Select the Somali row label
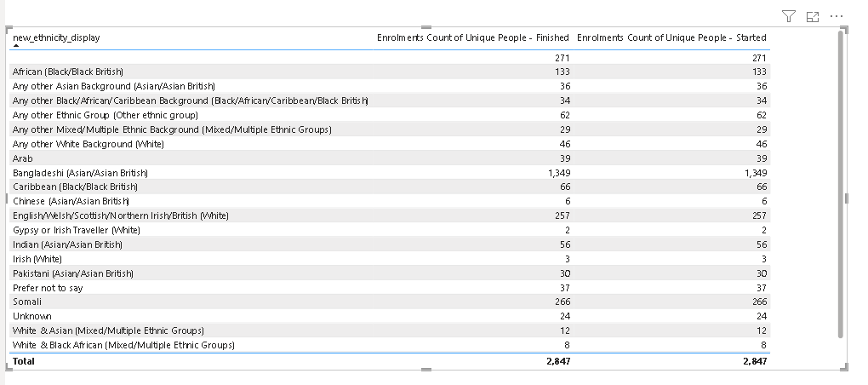868x385 pixels. point(27,302)
